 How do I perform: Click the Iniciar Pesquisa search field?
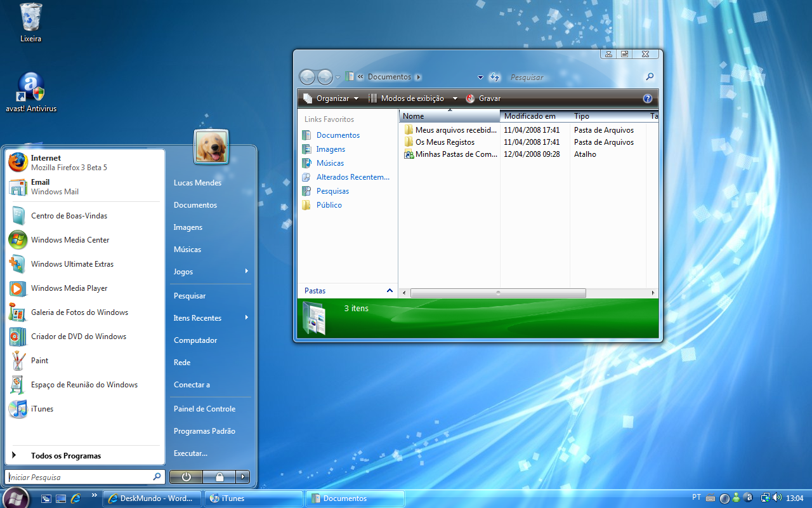(x=85, y=477)
